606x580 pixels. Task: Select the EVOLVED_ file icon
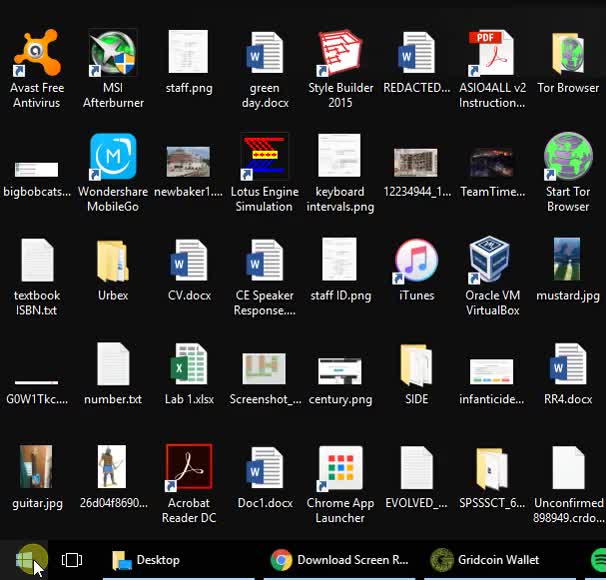click(x=416, y=468)
